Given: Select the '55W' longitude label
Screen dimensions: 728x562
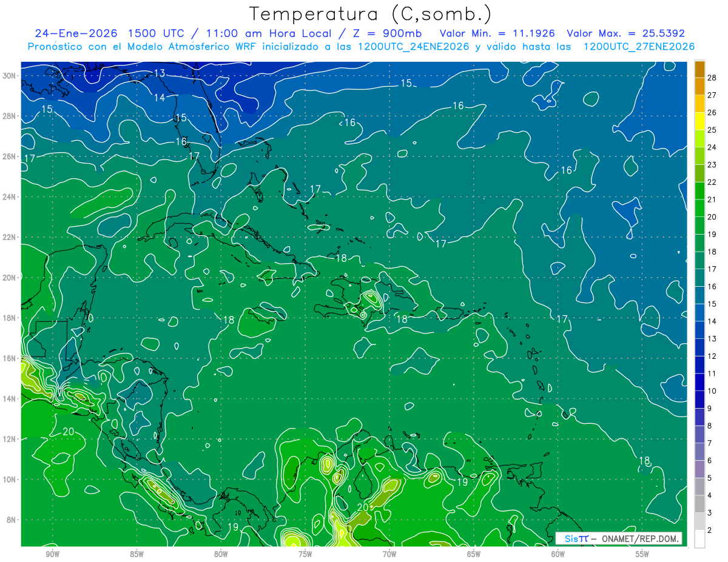Looking at the screenshot, I should [642, 554].
